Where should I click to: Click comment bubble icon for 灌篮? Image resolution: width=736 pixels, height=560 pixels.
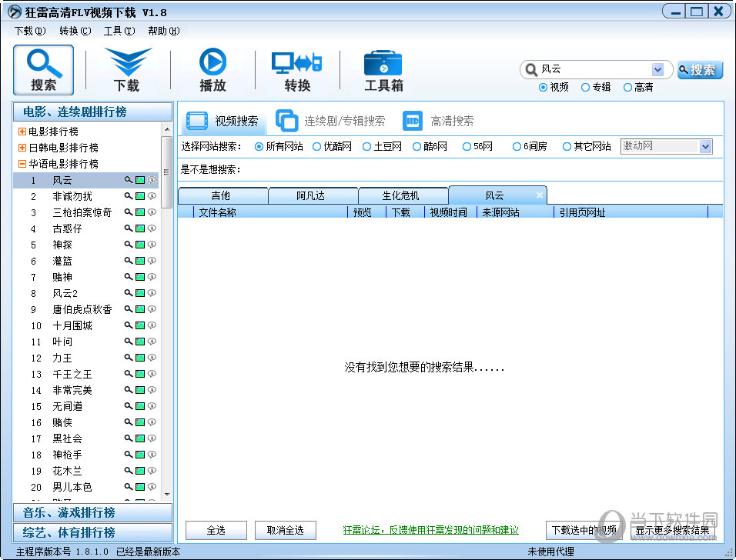pos(152,261)
